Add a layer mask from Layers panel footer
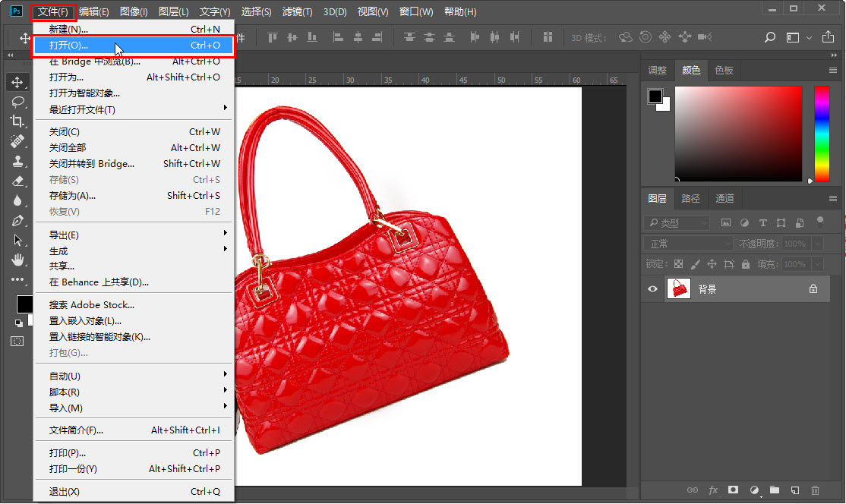 coord(734,490)
